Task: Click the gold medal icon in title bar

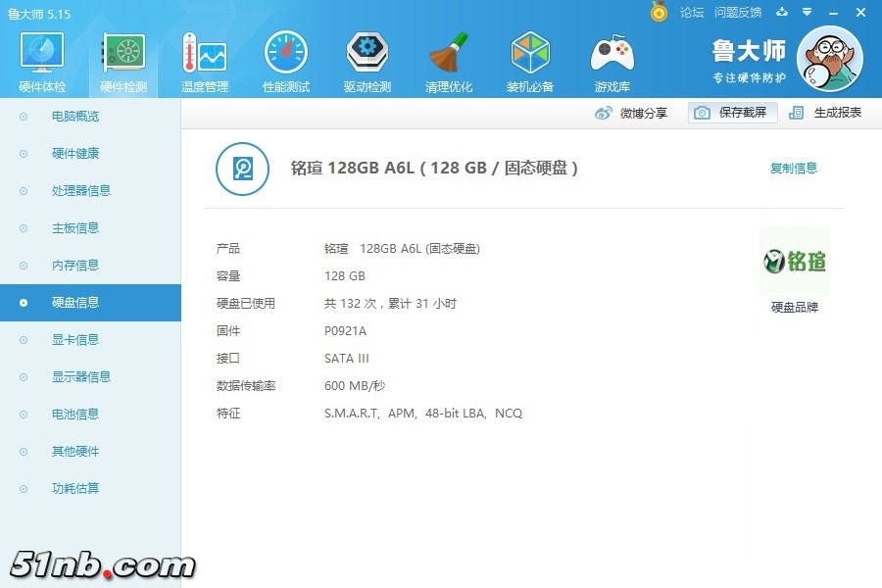Action: 659,12
